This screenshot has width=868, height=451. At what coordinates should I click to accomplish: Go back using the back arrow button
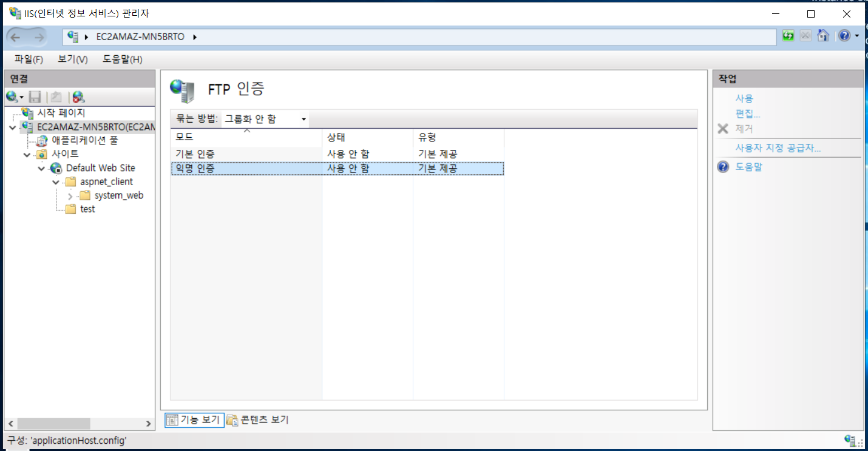16,37
